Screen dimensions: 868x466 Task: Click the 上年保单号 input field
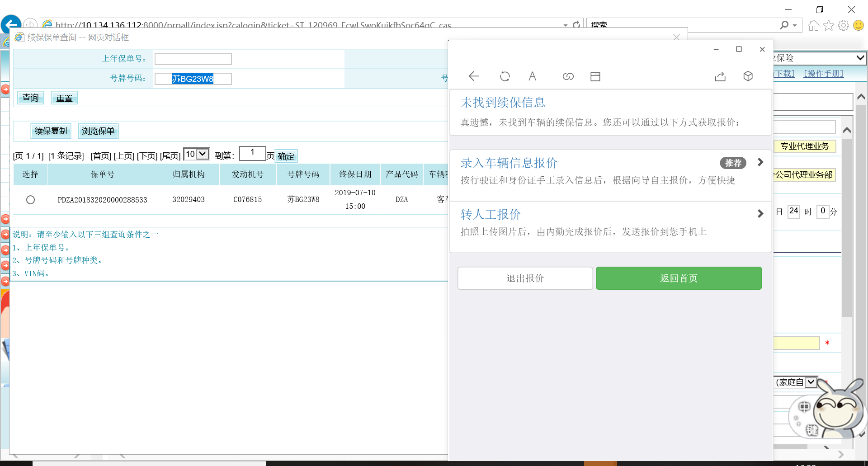pos(193,59)
